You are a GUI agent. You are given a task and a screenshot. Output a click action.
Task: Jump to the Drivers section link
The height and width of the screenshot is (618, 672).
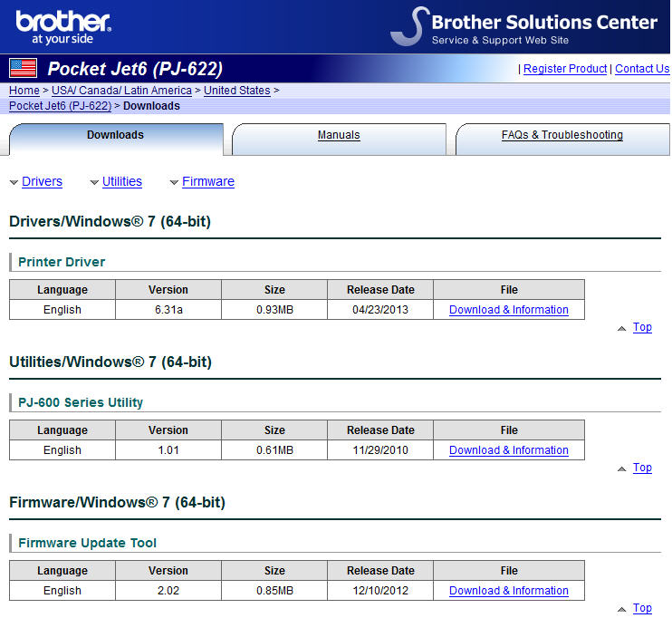[x=42, y=182]
